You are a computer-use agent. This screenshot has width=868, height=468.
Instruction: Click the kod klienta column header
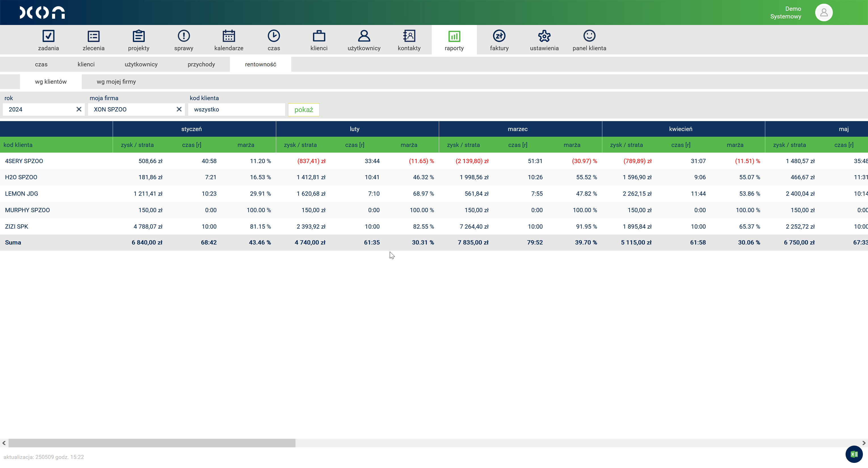click(18, 145)
